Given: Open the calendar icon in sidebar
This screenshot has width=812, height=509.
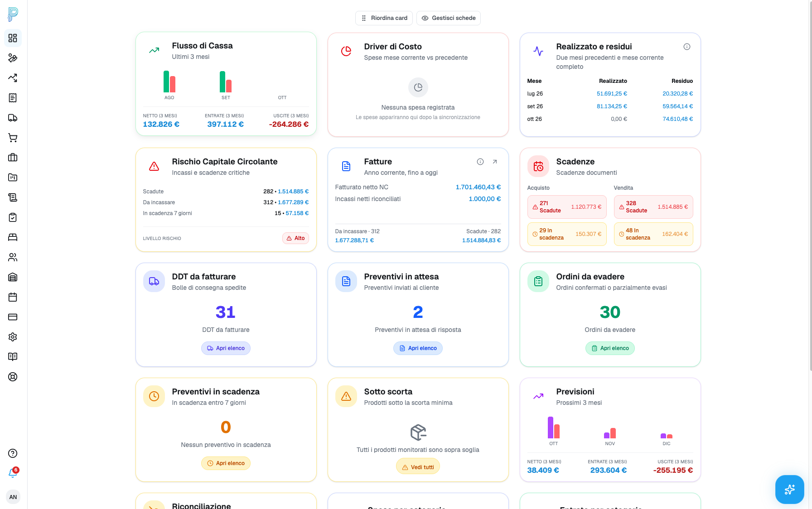Looking at the screenshot, I should (x=13, y=297).
